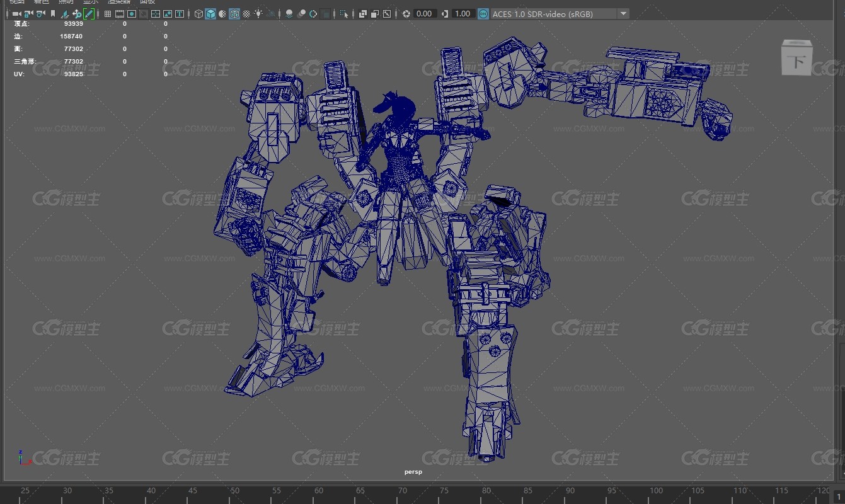Toggle the X-Ray display icon
This screenshot has width=845, height=504.
(363, 14)
